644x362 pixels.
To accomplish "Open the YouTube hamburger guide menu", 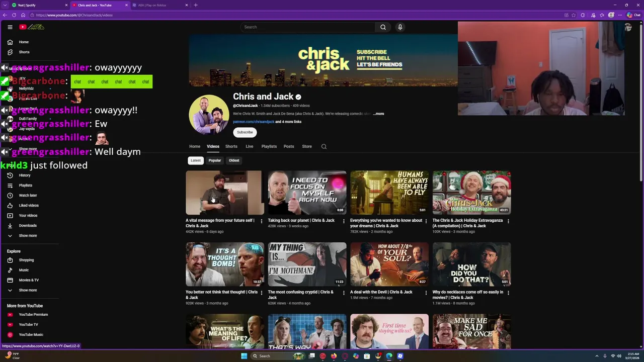I will click(x=10, y=27).
